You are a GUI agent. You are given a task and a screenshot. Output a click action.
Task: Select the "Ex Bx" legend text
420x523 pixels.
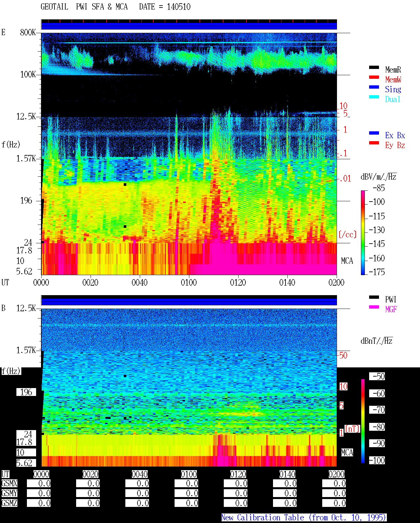coord(395,135)
